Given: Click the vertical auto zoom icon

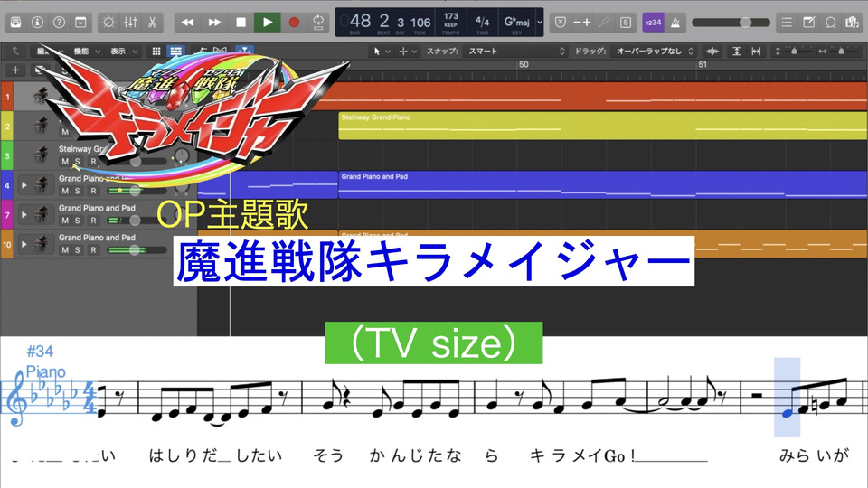Looking at the screenshot, I should (736, 51).
